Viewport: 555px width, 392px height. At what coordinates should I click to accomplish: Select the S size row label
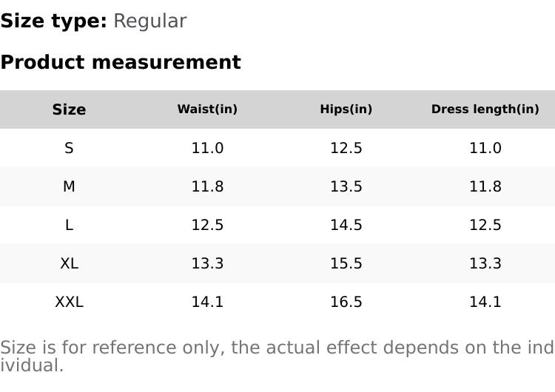pyautogui.click(x=69, y=148)
